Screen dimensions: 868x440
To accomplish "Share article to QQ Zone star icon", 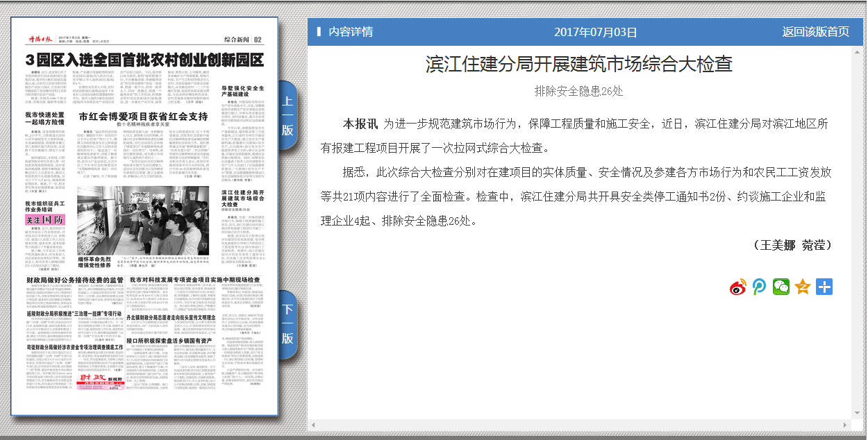I will tap(803, 287).
